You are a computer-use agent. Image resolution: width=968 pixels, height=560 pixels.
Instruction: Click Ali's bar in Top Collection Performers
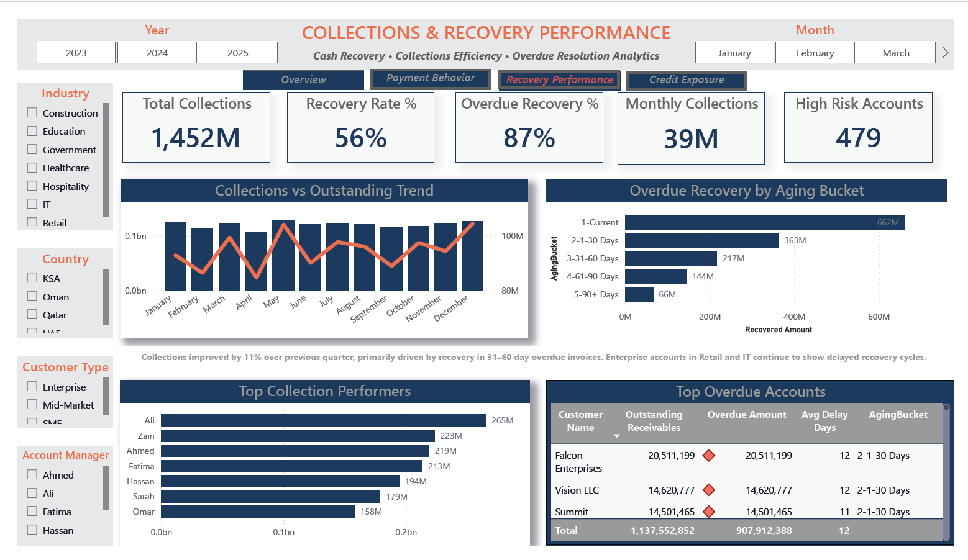coord(323,420)
